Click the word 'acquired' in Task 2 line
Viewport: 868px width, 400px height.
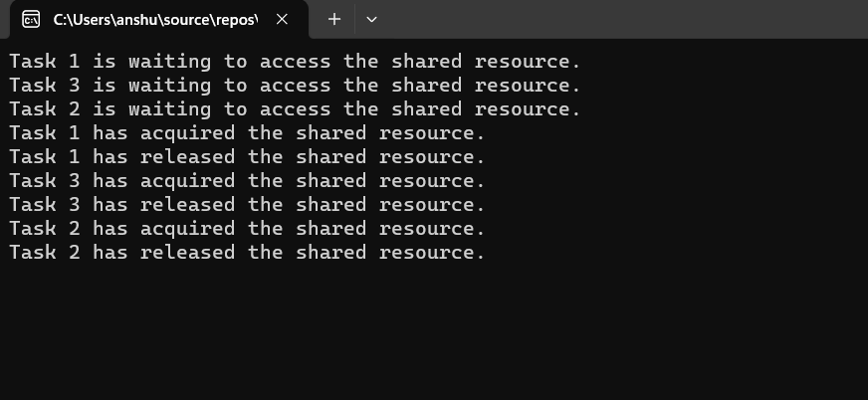click(x=188, y=229)
